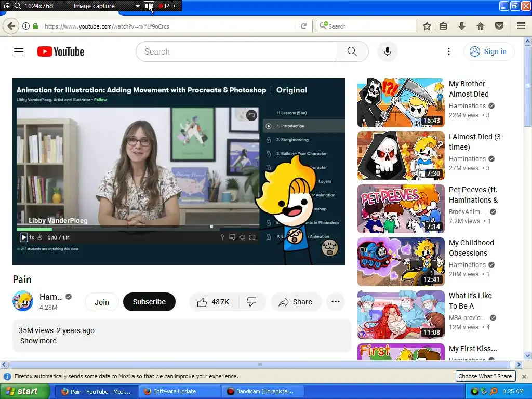This screenshot has height=399, width=532.
Task: Open more actions menu beside Share
Action: tap(335, 302)
